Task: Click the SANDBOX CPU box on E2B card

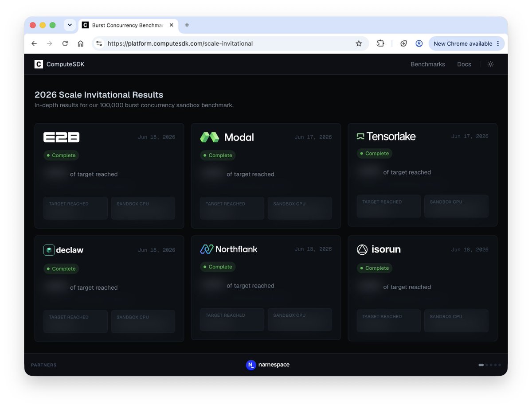Action: [x=143, y=208]
